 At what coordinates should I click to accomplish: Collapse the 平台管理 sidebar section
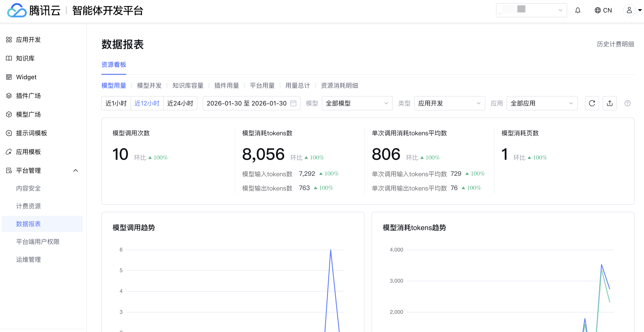tap(76, 170)
